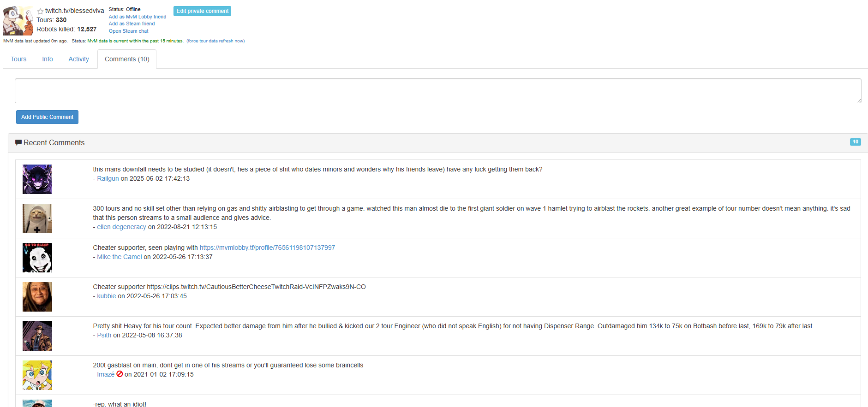Click kubbie's avatar image
The image size is (868, 407).
click(x=37, y=297)
